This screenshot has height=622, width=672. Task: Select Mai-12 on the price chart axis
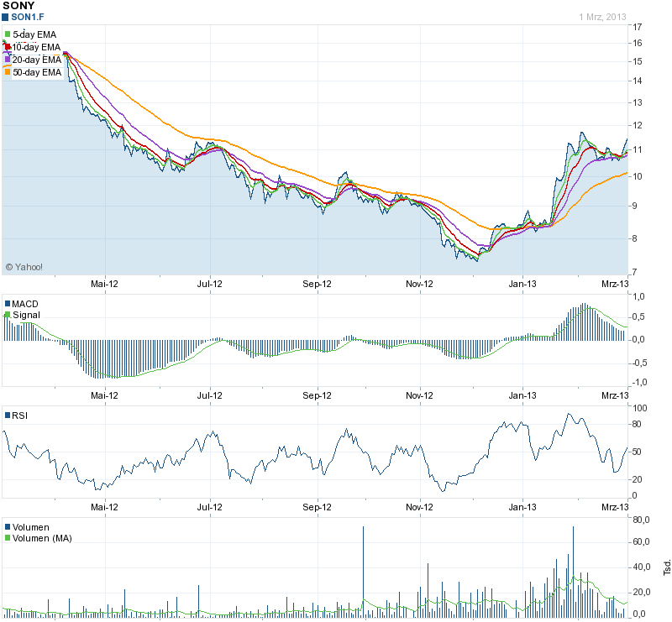[104, 284]
